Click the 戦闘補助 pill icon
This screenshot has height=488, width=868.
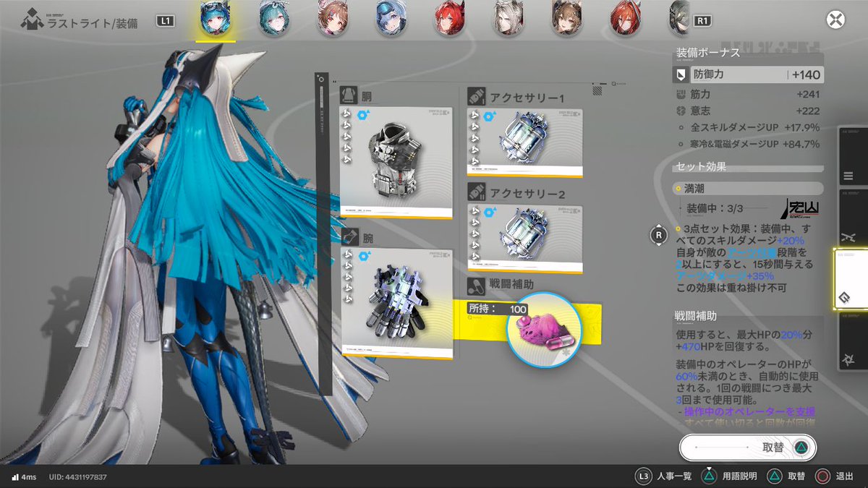tap(476, 286)
